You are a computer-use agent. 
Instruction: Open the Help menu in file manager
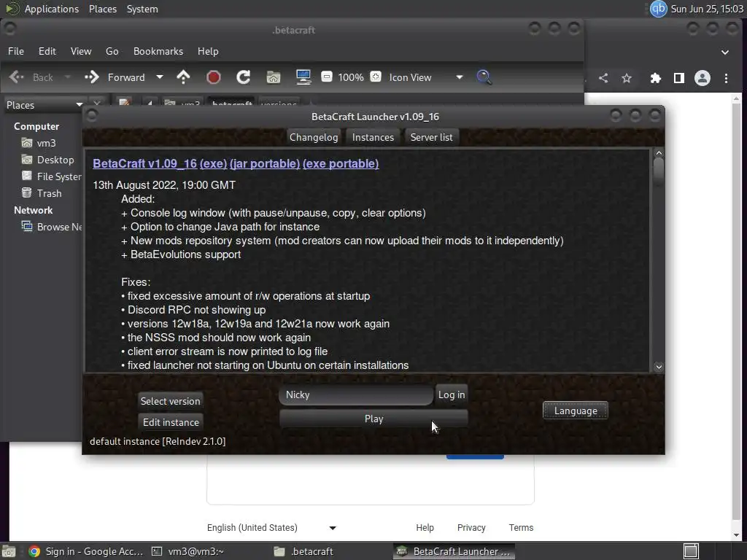pyautogui.click(x=208, y=52)
